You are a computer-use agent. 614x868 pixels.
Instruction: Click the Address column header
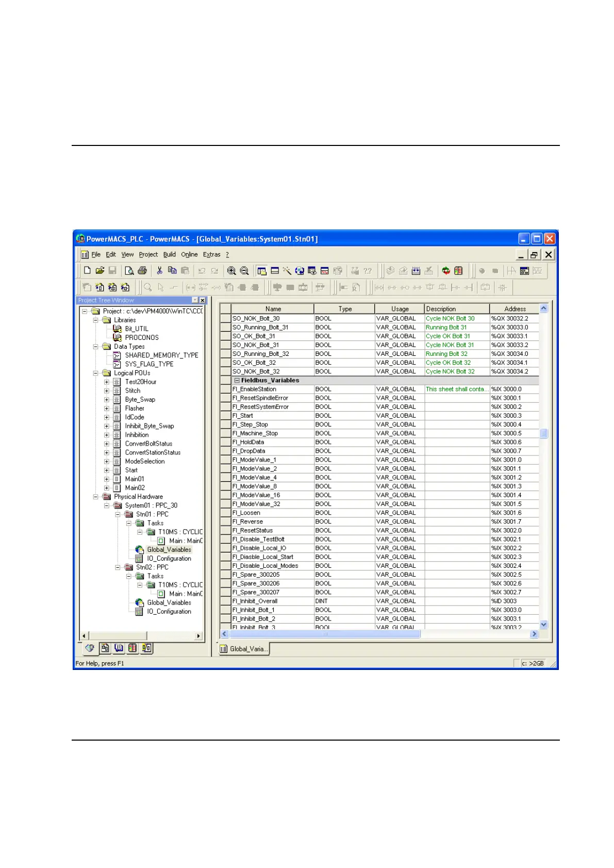pos(515,309)
